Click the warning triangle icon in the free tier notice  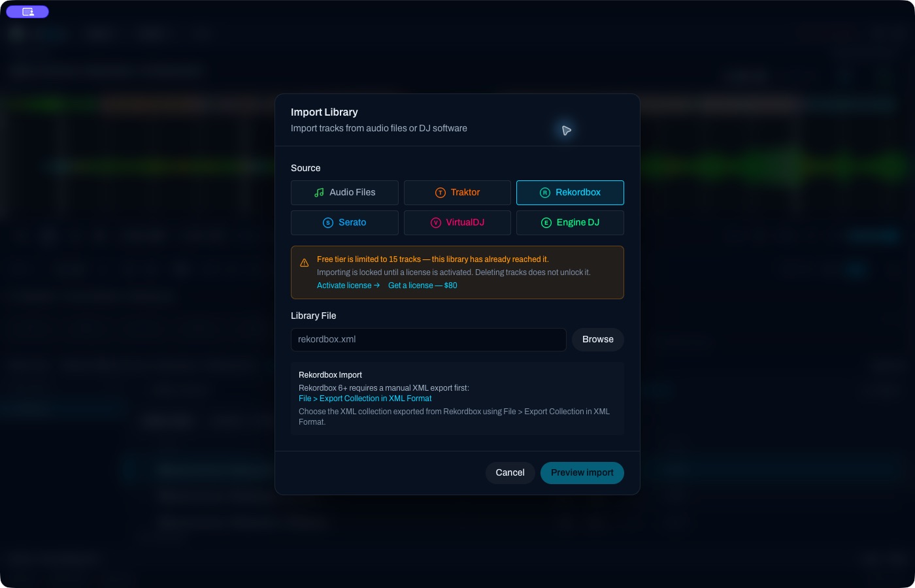coord(305,263)
